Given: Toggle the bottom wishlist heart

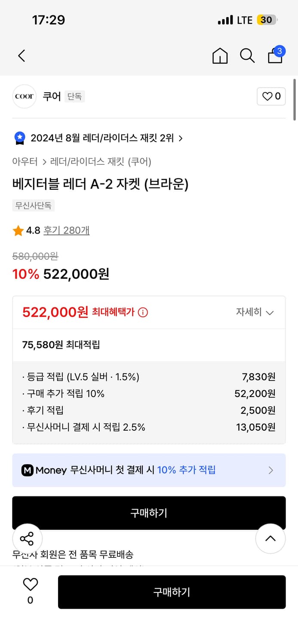Looking at the screenshot, I should (30, 584).
